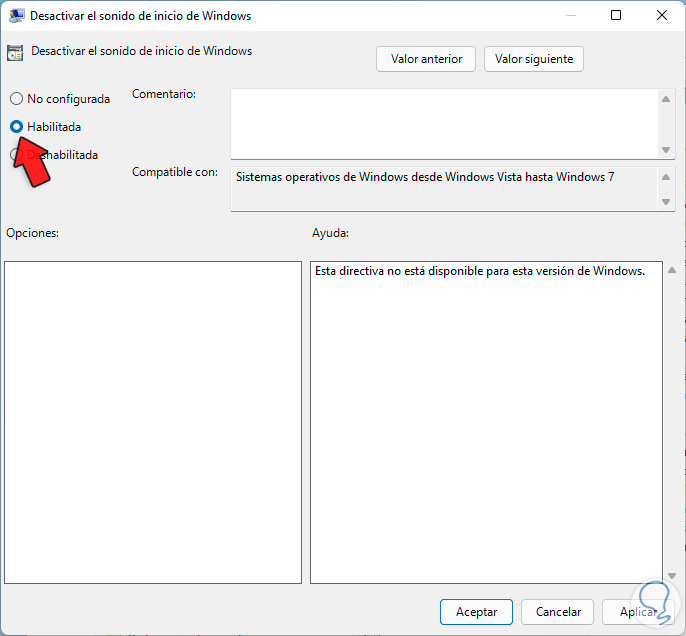Viewport: 686px width, 636px height.
Task: Click the Comentario box scroll up arrow
Action: point(666,99)
